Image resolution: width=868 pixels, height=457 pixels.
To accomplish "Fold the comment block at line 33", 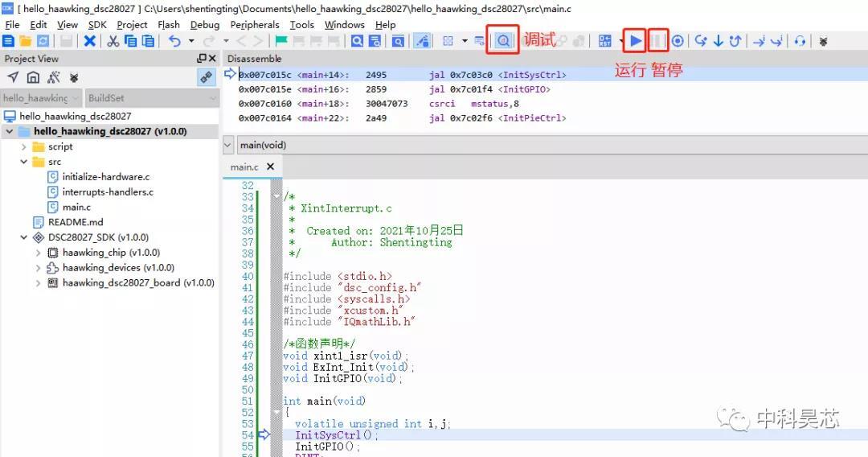I will tap(276, 196).
